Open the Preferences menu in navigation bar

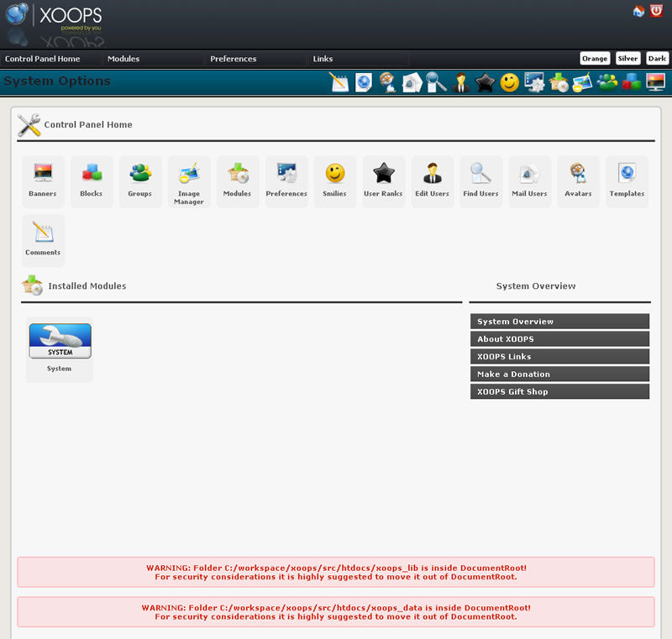coord(234,59)
